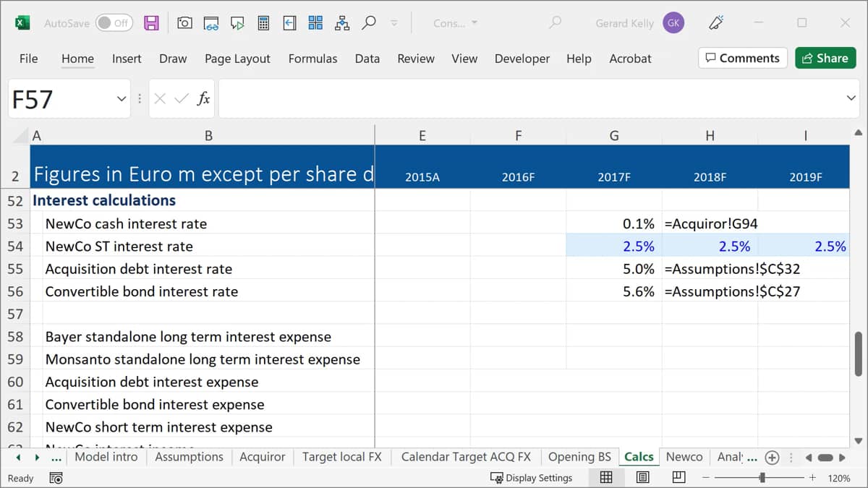Switch to Page Break Preview
The height and width of the screenshot is (488, 868).
678,477
